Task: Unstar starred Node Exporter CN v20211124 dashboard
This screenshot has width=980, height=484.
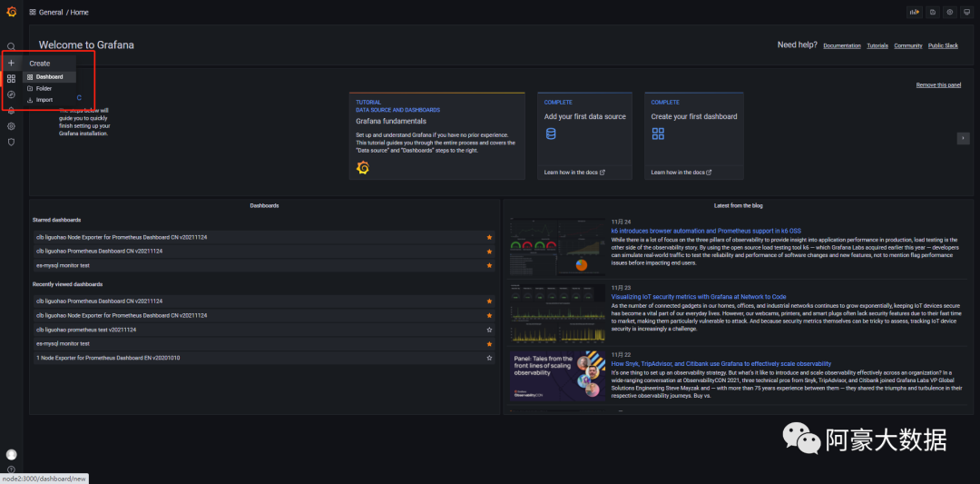Action: [489, 238]
